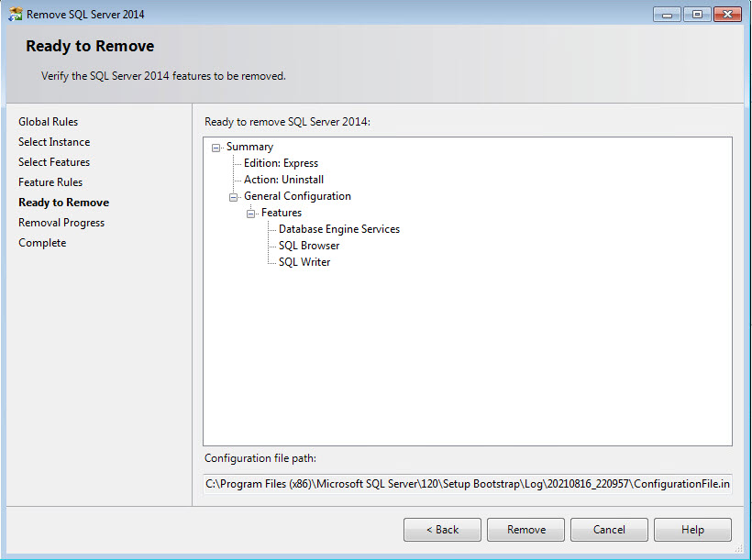Click the Remove button
Viewport: 752px width, 560px height.
click(x=525, y=530)
